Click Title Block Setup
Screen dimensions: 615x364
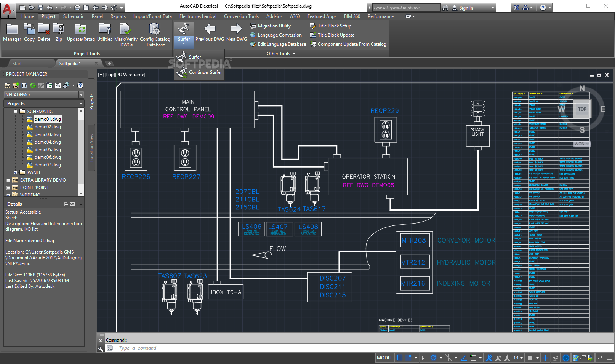point(331,26)
